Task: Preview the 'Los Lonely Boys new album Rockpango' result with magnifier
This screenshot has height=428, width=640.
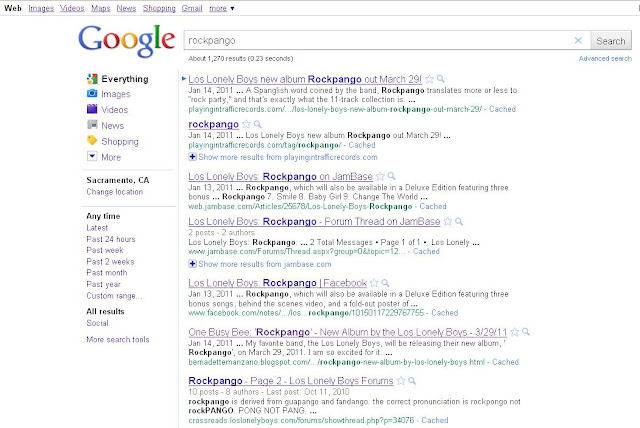Action: pos(441,78)
